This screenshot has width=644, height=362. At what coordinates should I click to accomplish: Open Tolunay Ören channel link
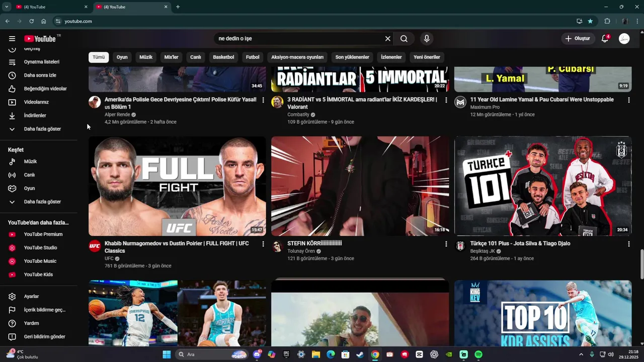pyautogui.click(x=301, y=251)
